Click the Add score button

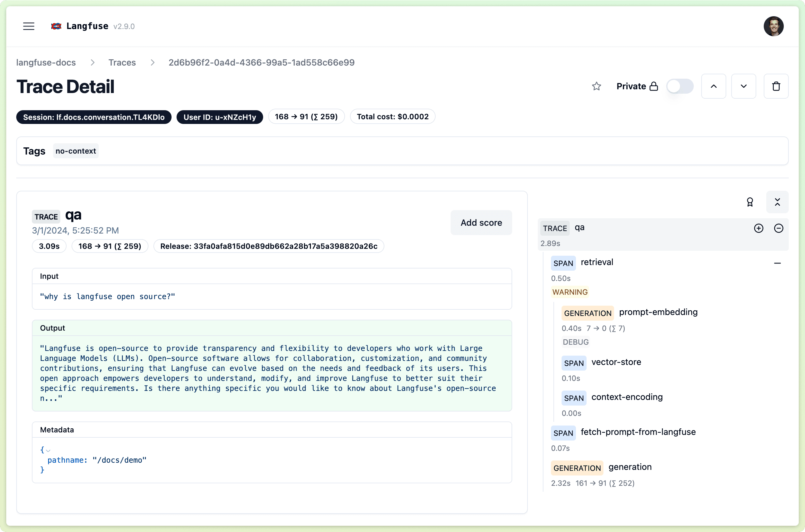(481, 222)
